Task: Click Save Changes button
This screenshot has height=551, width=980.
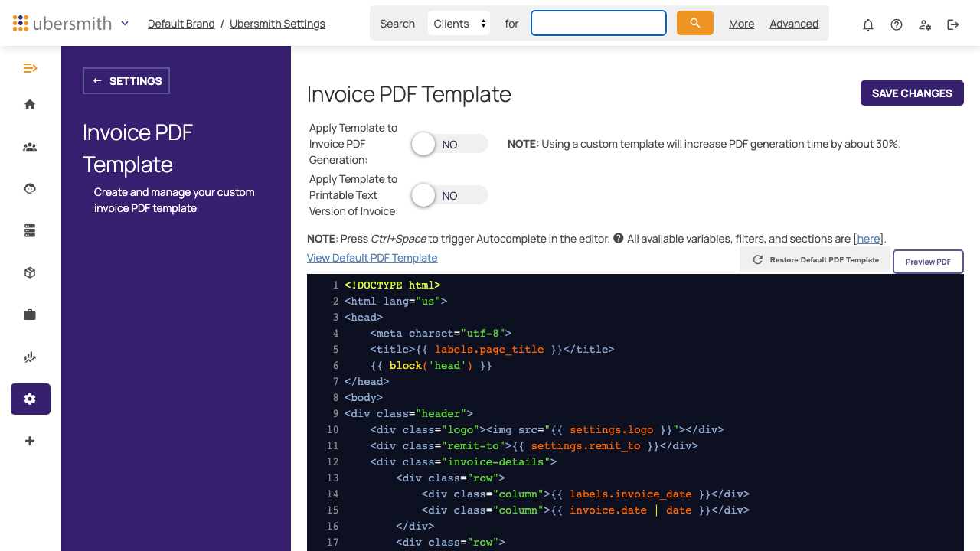Action: tap(912, 93)
